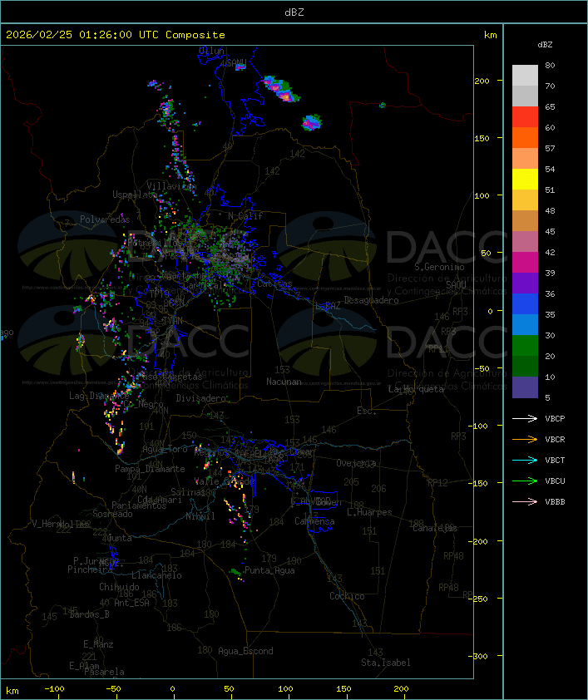Click the pink VBBB arrow icon
Viewport: 588px width, 700px height.
(525, 502)
